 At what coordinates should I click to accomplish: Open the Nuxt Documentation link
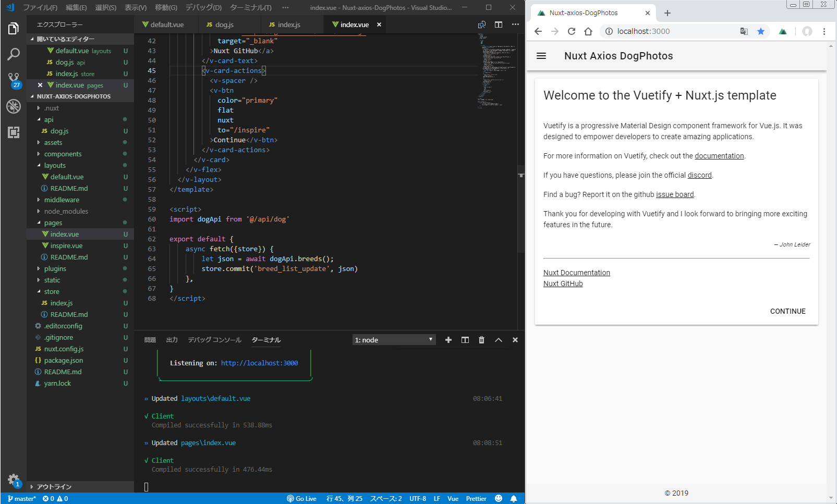pyautogui.click(x=576, y=273)
